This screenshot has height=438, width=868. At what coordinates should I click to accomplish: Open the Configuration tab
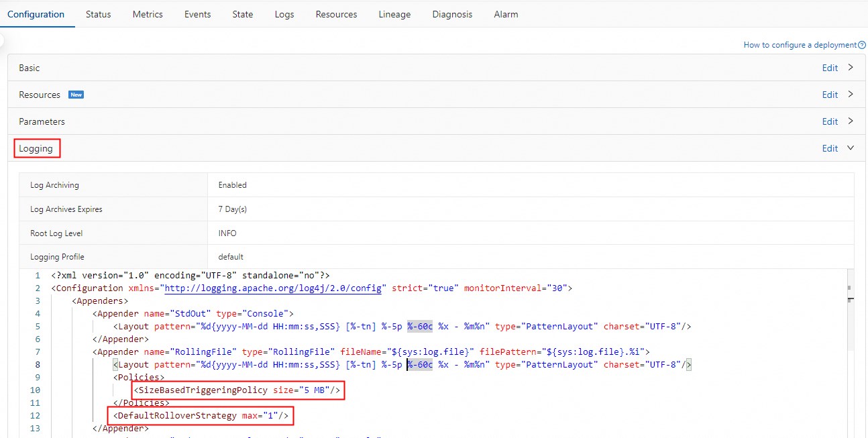point(36,14)
